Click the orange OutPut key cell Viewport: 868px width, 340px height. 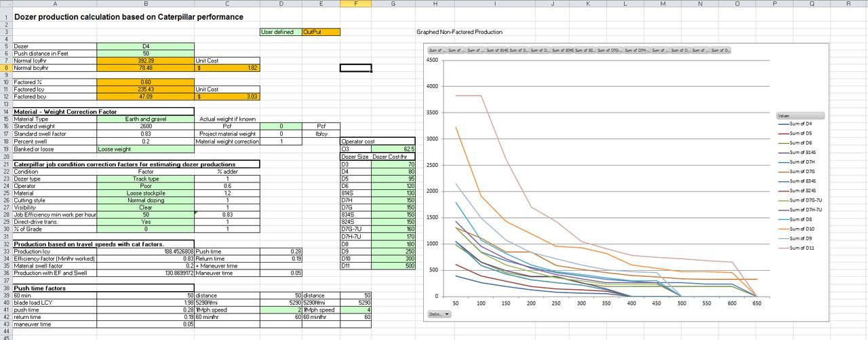tap(321, 32)
